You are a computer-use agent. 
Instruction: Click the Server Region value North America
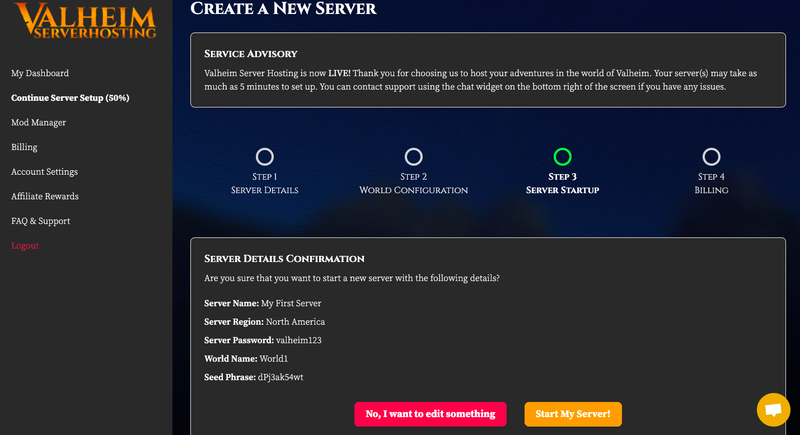click(295, 322)
